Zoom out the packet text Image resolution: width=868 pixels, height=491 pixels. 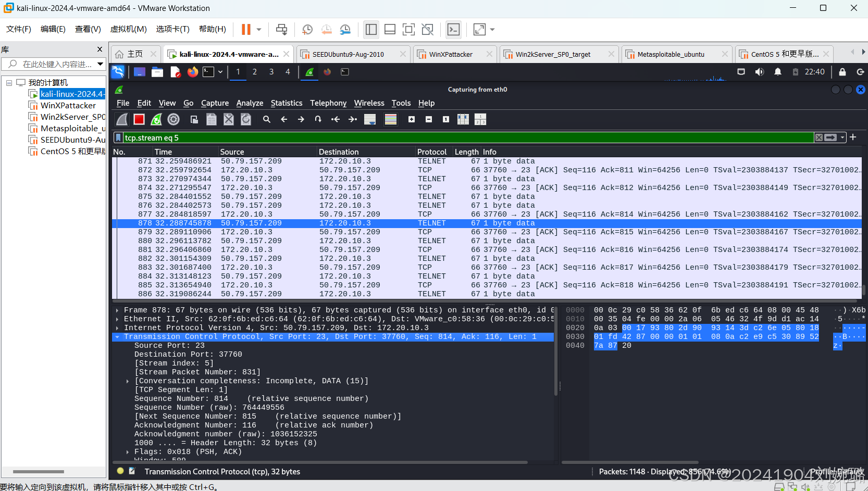tap(429, 120)
